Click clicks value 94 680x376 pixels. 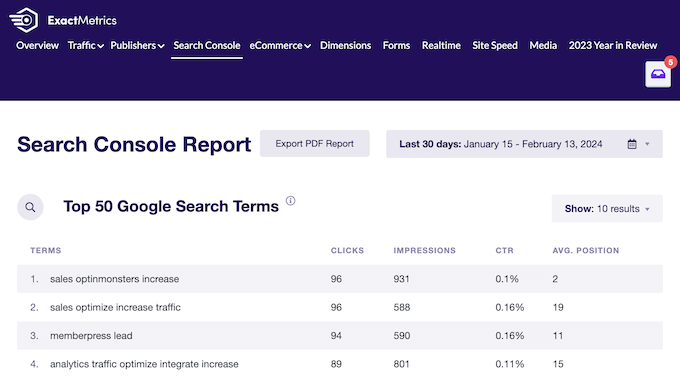click(336, 336)
